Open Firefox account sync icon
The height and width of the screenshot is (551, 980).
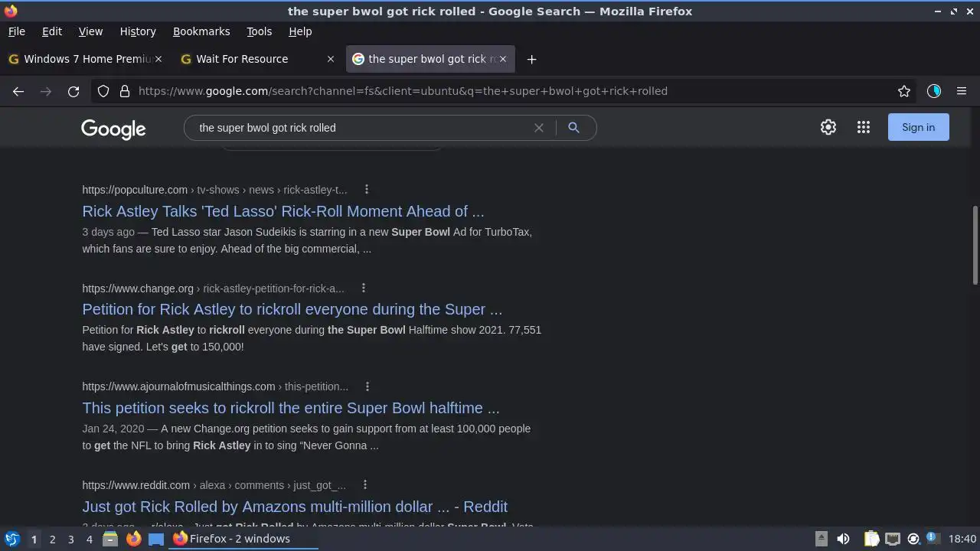[933, 91]
